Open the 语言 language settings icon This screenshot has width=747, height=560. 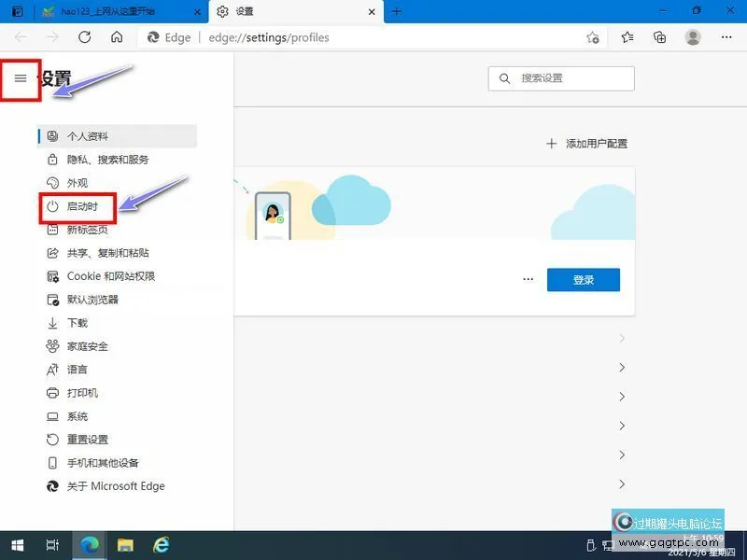pos(53,370)
